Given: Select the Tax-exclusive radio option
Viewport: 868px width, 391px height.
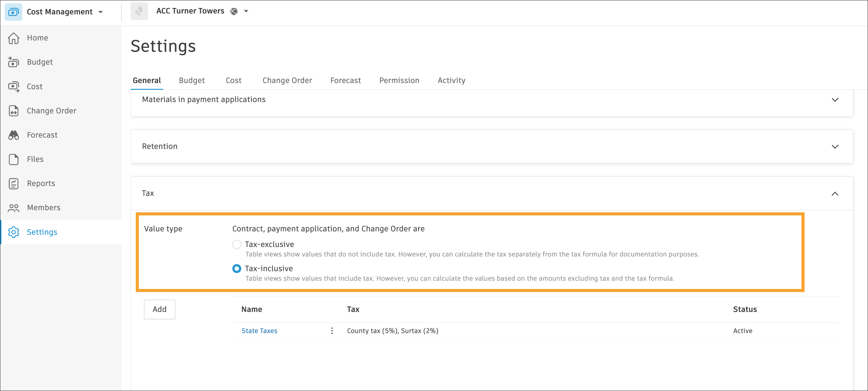Looking at the screenshot, I should pyautogui.click(x=237, y=244).
